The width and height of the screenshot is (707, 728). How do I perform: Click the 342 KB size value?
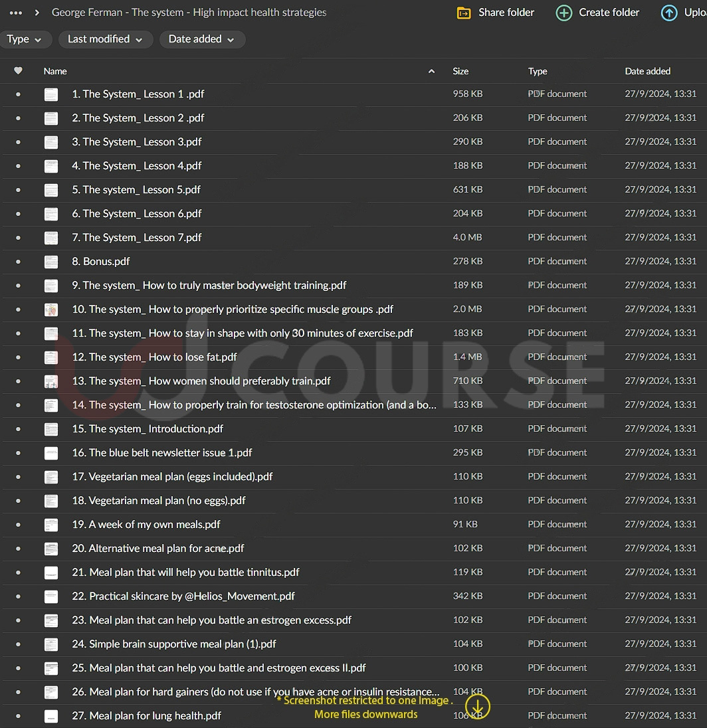(x=468, y=596)
